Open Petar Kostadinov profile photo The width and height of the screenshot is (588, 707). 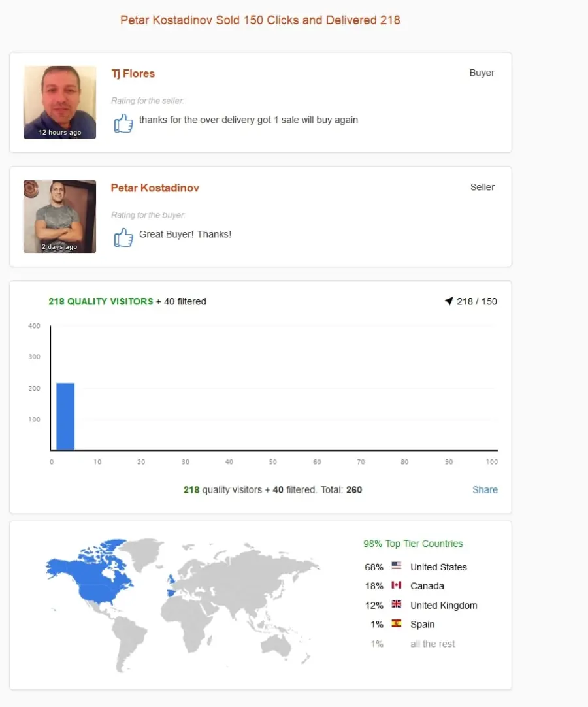(59, 216)
